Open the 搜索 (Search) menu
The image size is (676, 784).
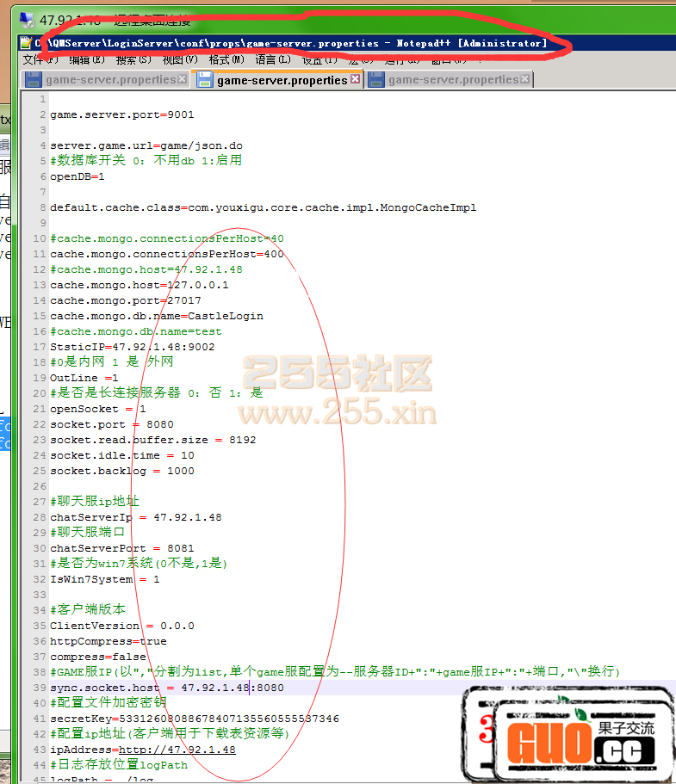point(133,59)
